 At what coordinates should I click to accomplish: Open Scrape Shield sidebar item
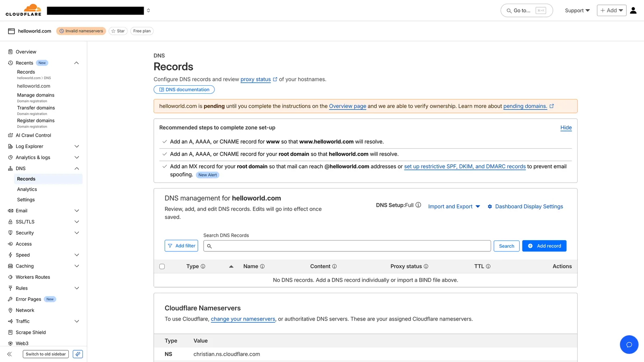[x=31, y=333]
